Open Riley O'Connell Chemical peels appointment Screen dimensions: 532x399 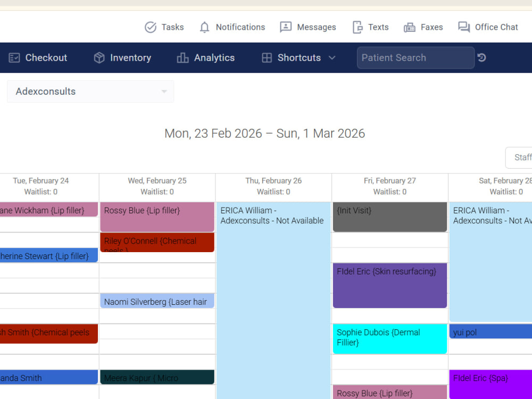[157, 242]
